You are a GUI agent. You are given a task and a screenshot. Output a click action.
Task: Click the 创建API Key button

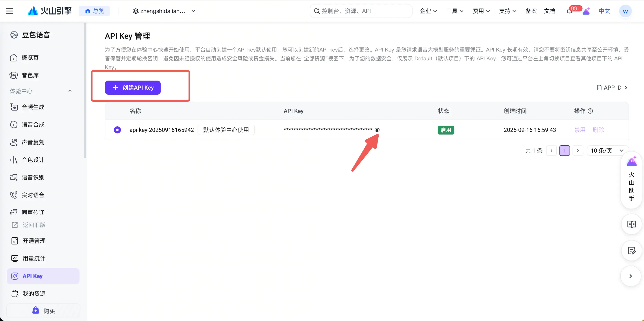click(133, 87)
